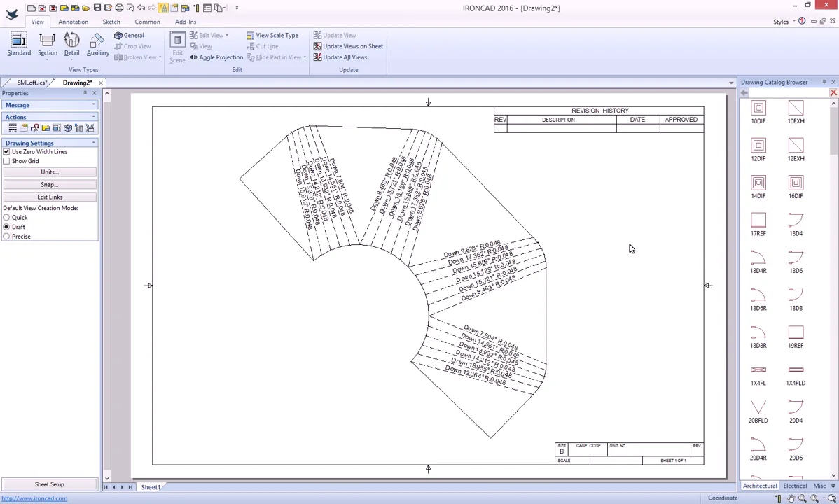This screenshot has width=839, height=504.
Task: Switch to the Common ribbon tab
Action: click(147, 22)
